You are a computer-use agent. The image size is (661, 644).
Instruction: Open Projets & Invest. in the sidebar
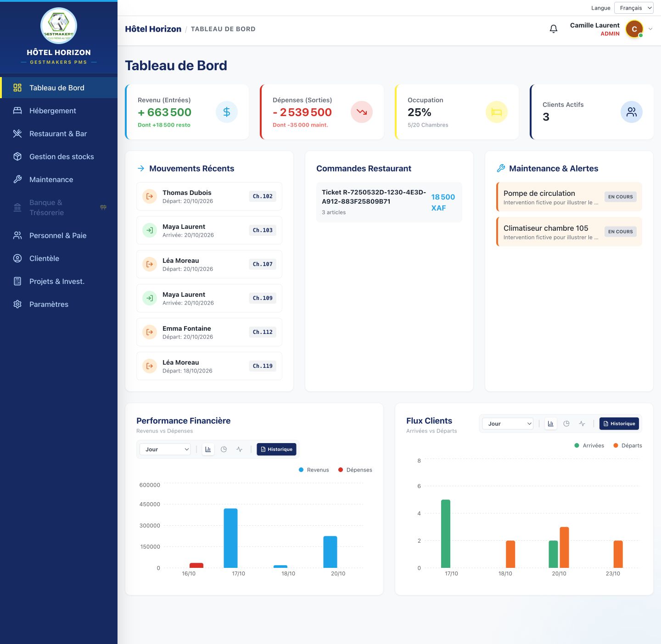[x=59, y=281]
